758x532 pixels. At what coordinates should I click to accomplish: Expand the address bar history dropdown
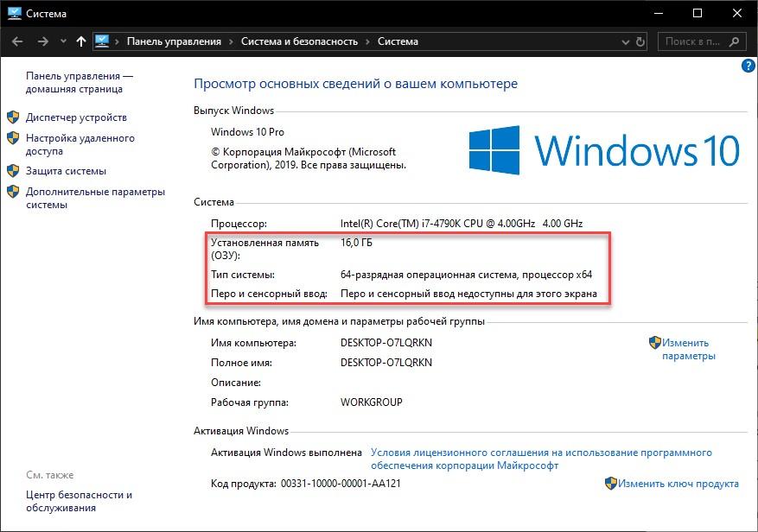[x=626, y=42]
